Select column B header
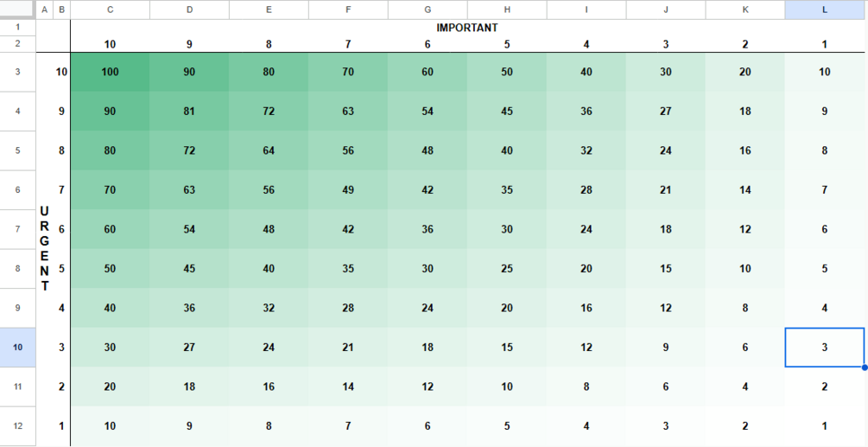 pyautogui.click(x=61, y=10)
